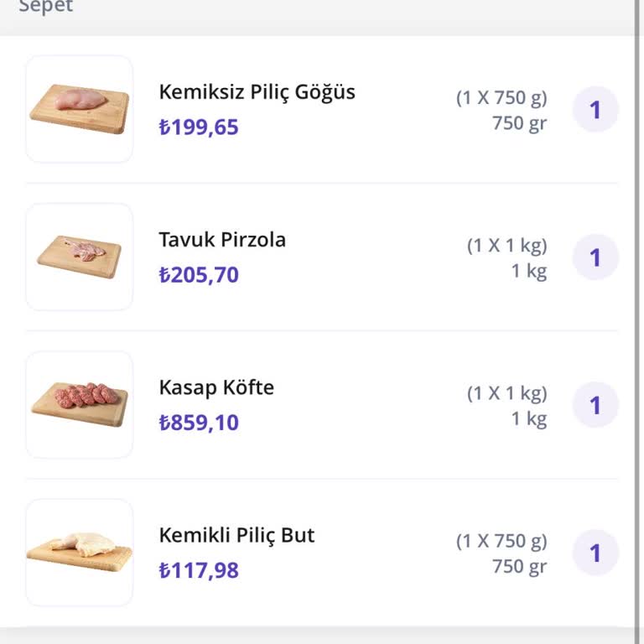Open the Kasap Köfte item name
644x644 pixels.
pos(216,387)
